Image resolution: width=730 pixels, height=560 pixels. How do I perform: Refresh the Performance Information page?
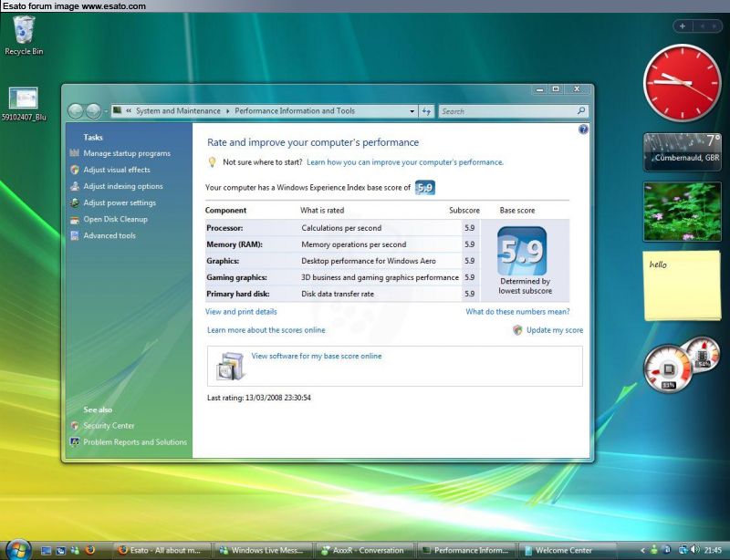[x=426, y=111]
